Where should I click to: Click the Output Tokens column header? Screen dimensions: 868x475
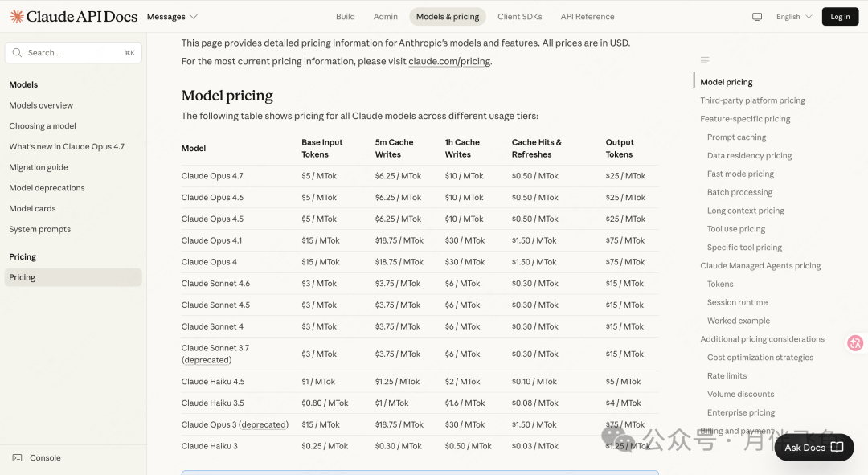(x=620, y=149)
